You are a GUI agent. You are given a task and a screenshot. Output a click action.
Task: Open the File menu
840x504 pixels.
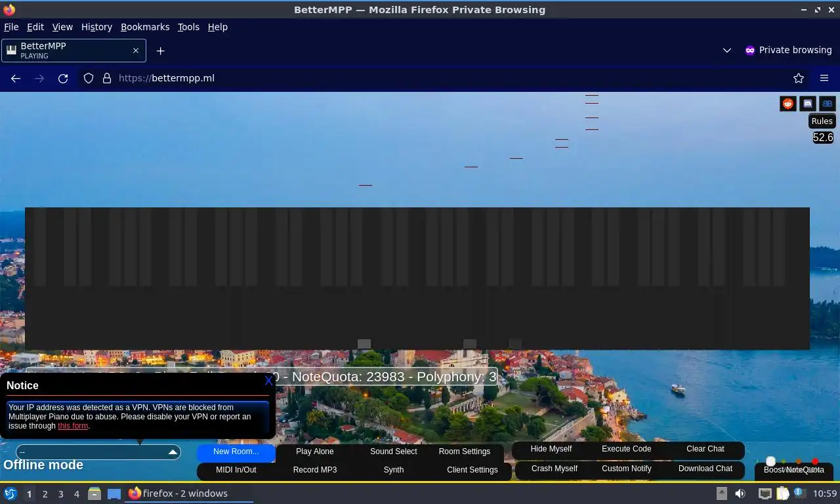point(11,27)
